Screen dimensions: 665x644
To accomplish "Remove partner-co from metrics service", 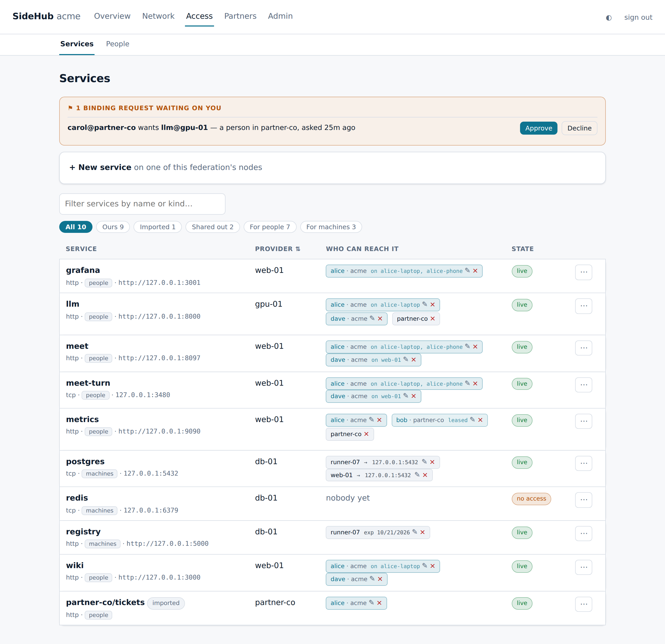I will tap(367, 434).
